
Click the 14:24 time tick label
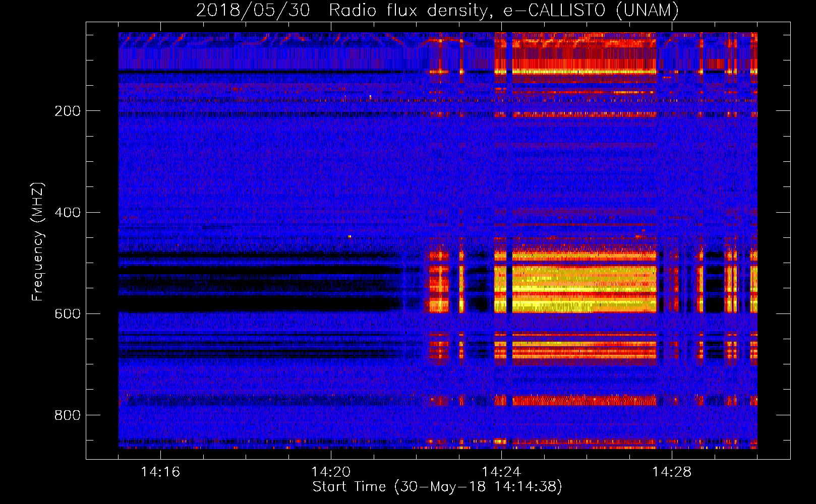pyautogui.click(x=501, y=472)
